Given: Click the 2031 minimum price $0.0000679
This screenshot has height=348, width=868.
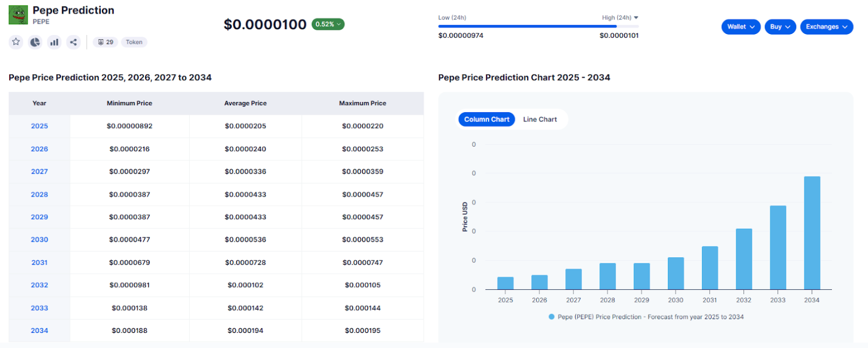Looking at the screenshot, I should (x=129, y=263).
